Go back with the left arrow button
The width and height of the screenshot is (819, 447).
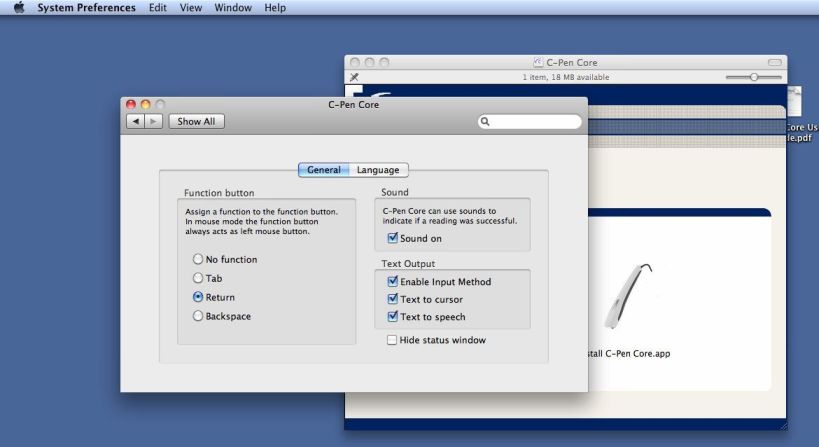point(135,121)
